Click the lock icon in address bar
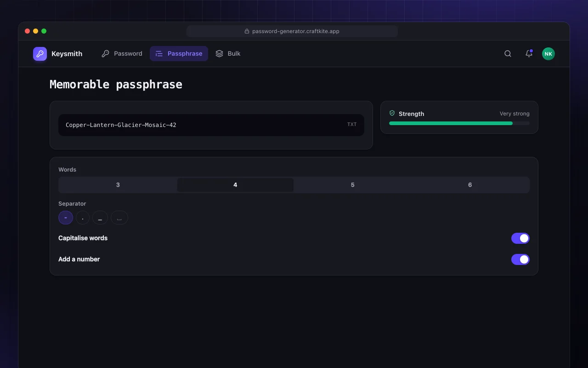 click(247, 31)
